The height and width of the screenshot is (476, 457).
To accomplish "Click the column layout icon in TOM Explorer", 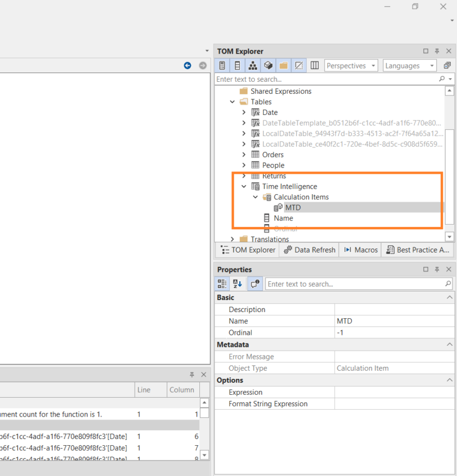I will coord(314,66).
